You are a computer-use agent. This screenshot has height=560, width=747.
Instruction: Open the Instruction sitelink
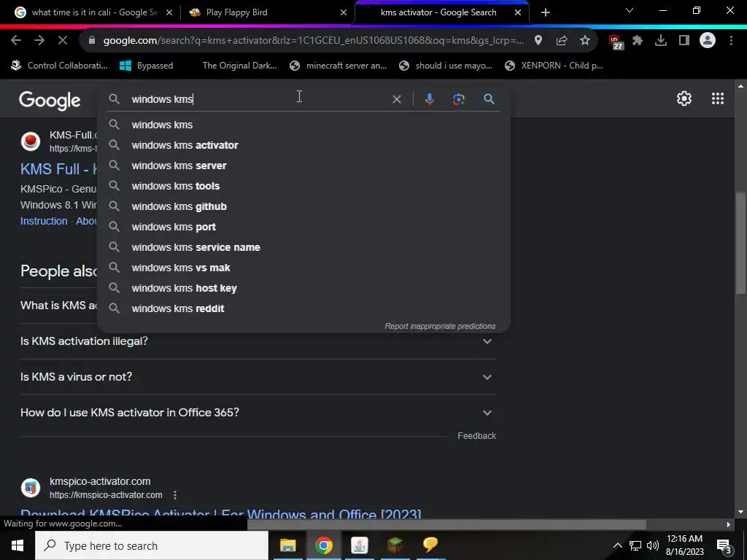tap(44, 221)
